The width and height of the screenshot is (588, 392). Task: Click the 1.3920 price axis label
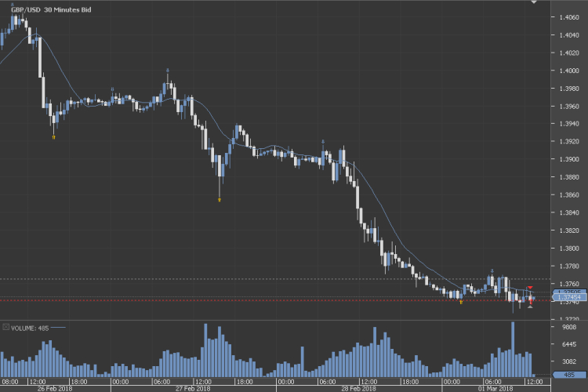click(x=569, y=141)
